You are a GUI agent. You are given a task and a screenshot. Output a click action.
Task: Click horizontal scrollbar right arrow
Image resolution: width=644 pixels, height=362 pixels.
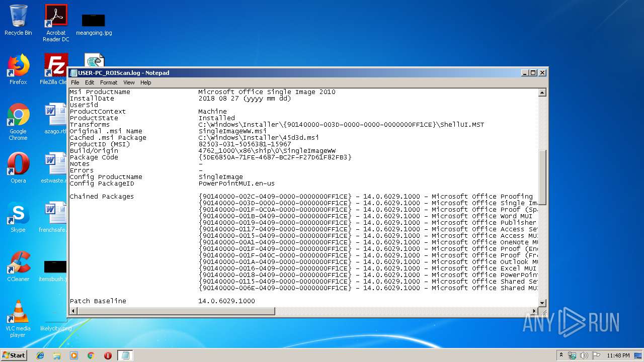(x=534, y=311)
